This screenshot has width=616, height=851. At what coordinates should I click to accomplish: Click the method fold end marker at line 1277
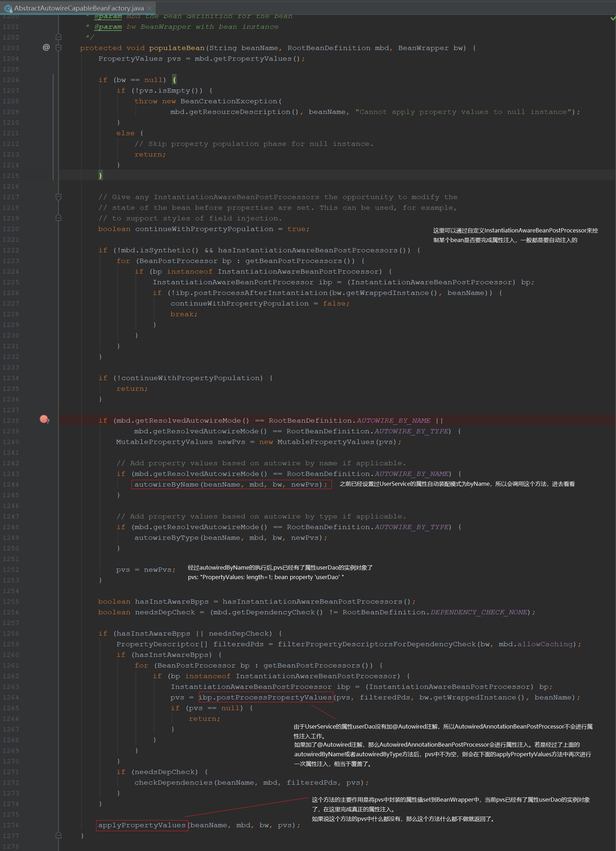tap(59, 835)
